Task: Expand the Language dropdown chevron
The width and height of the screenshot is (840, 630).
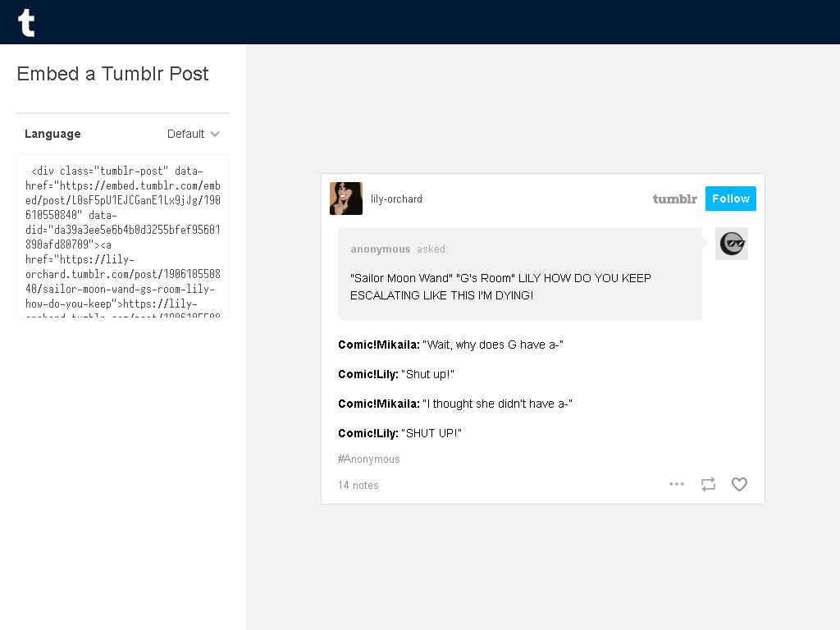Action: [215, 134]
